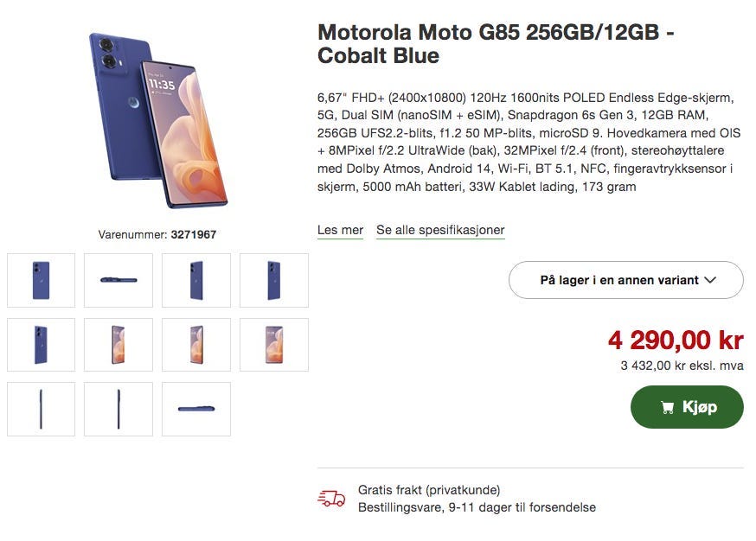This screenshot has height=541, width=756.
Task: Click the red delivery truck icon
Action: [x=331, y=499]
